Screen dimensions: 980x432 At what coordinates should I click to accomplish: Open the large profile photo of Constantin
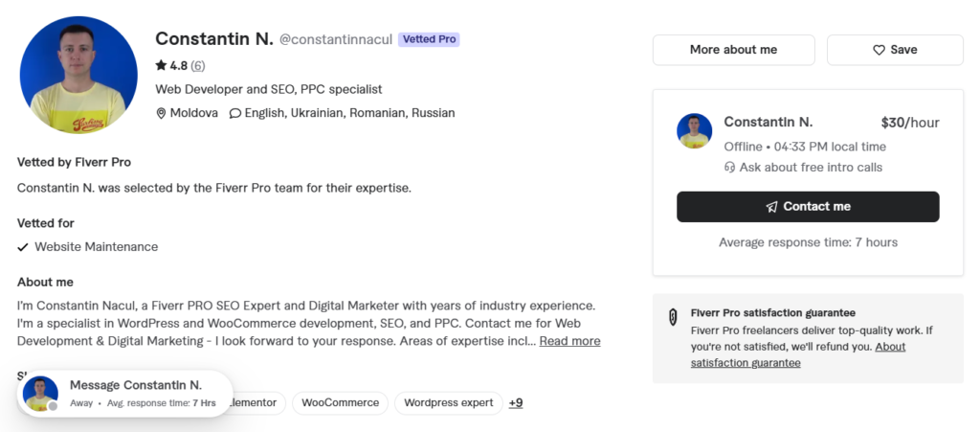[78, 75]
